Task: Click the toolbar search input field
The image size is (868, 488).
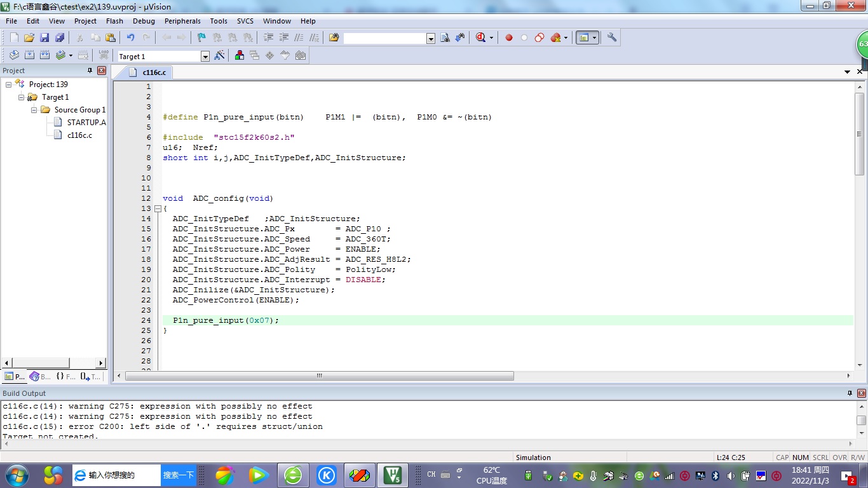Action: (x=385, y=38)
